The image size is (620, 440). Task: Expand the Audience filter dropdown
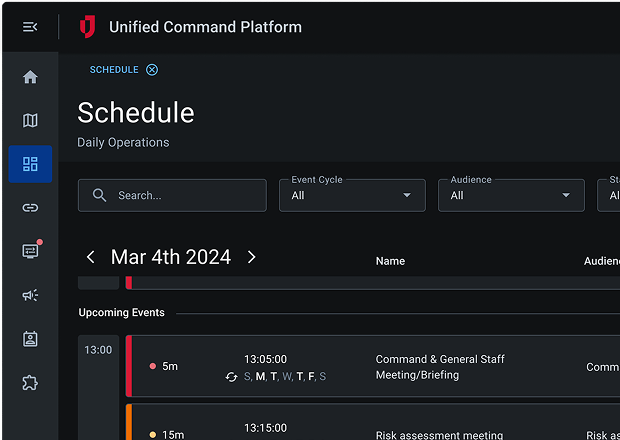(x=511, y=196)
